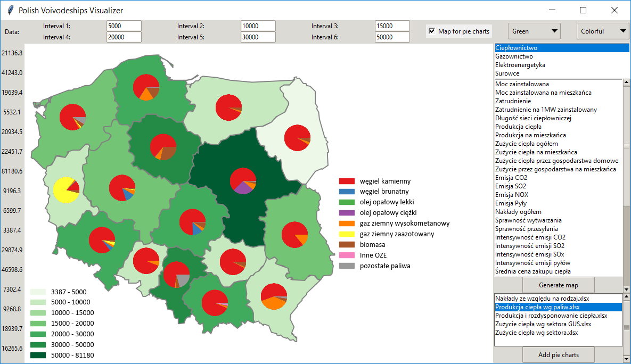631x364 pixels.
Task: Click the gaz ziemny zaazotowany yellow swatch
Action: tap(347, 234)
